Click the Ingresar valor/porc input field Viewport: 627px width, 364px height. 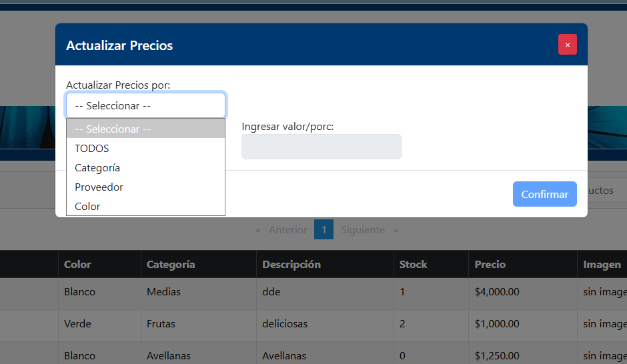point(321,147)
